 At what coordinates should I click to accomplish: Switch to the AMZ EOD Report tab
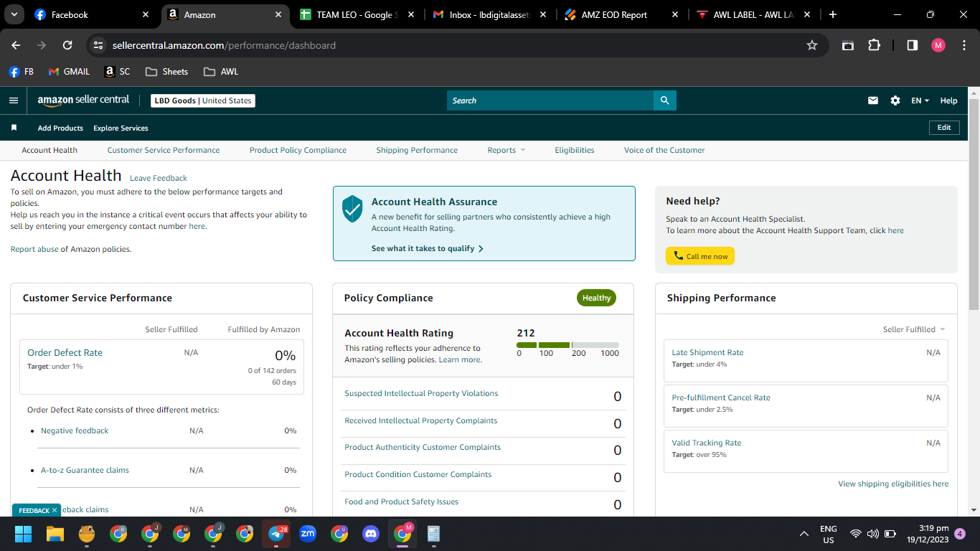click(x=621, y=14)
